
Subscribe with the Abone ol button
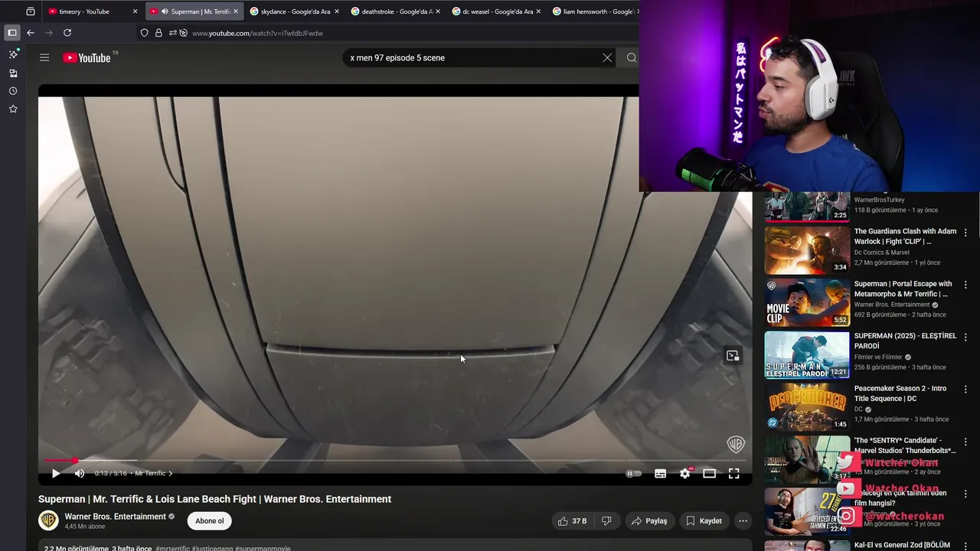tap(210, 521)
